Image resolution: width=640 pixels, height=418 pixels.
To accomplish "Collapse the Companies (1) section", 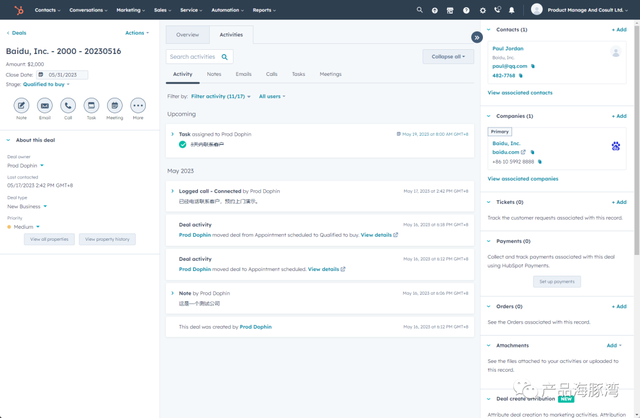I will [x=489, y=116].
